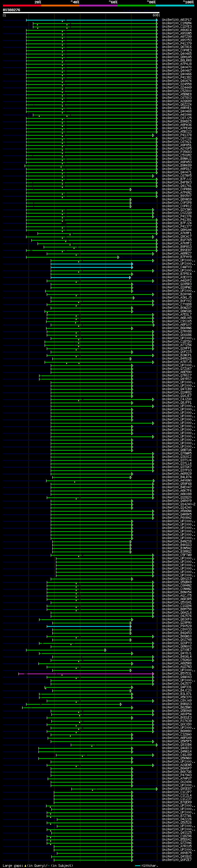
Task: Click the UniRef100_Q40468 label
Action: (x=176, y=111)
